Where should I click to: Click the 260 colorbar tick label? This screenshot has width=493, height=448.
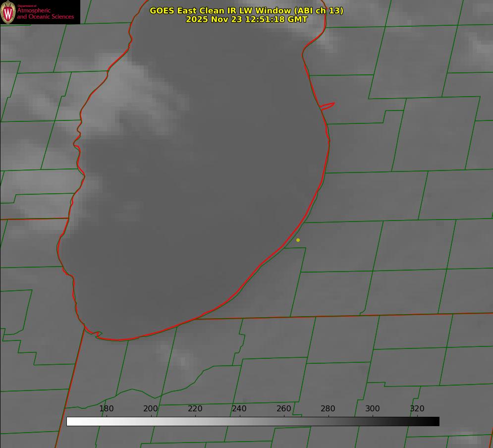tap(284, 409)
